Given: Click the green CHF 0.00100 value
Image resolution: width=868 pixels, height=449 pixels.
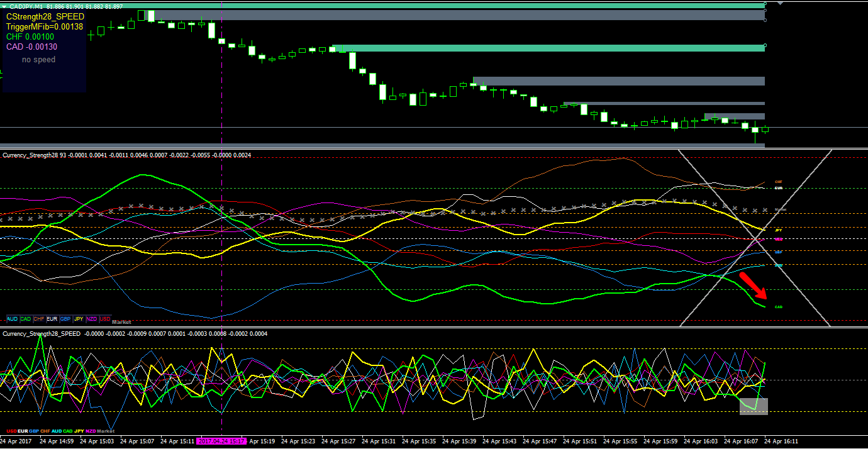Looking at the screenshot, I should tap(30, 37).
